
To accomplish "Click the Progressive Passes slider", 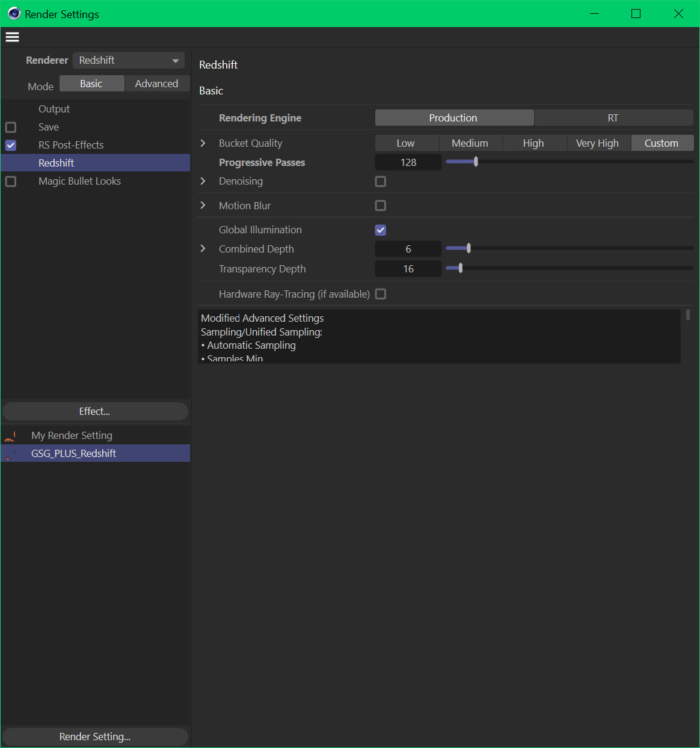I will 569,162.
